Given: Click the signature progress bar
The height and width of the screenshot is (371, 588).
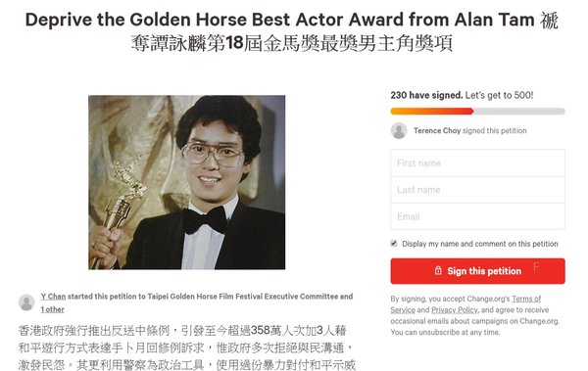Looking at the screenshot, I should 478,111.
